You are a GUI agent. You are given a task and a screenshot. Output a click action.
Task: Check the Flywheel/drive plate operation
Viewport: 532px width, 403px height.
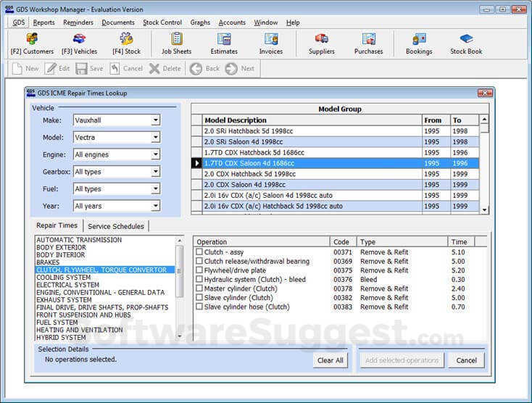click(x=199, y=270)
